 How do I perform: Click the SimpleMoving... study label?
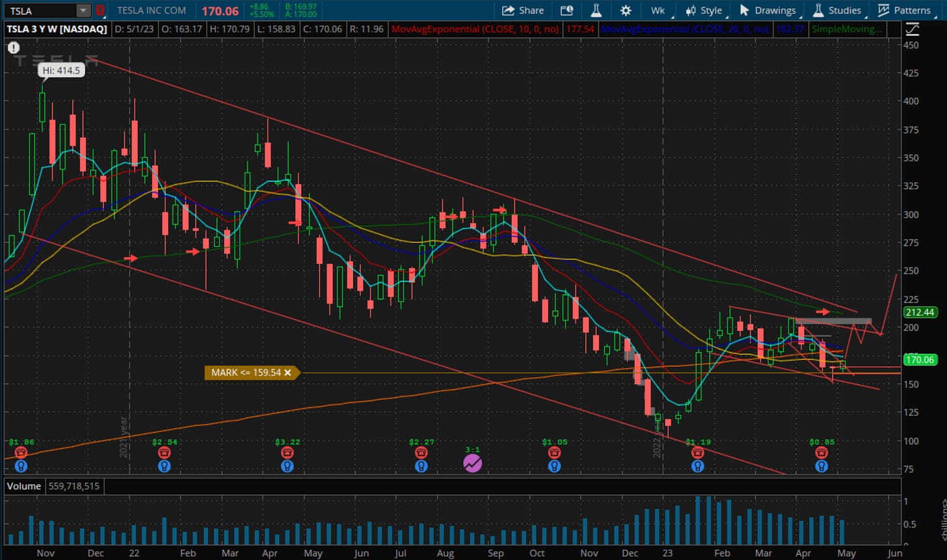pyautogui.click(x=847, y=29)
